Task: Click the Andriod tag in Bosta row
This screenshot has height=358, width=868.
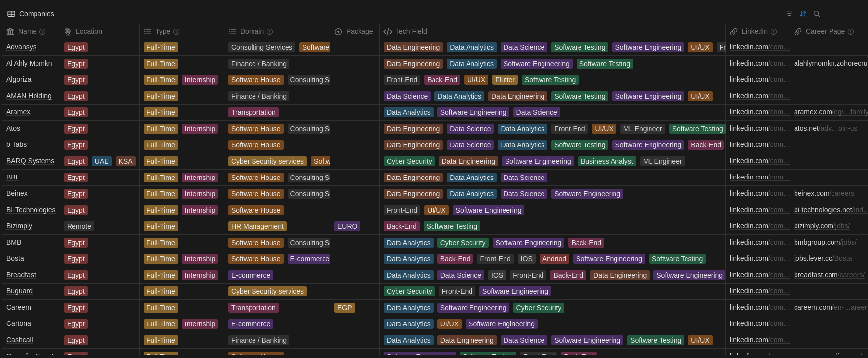Action: pyautogui.click(x=554, y=259)
